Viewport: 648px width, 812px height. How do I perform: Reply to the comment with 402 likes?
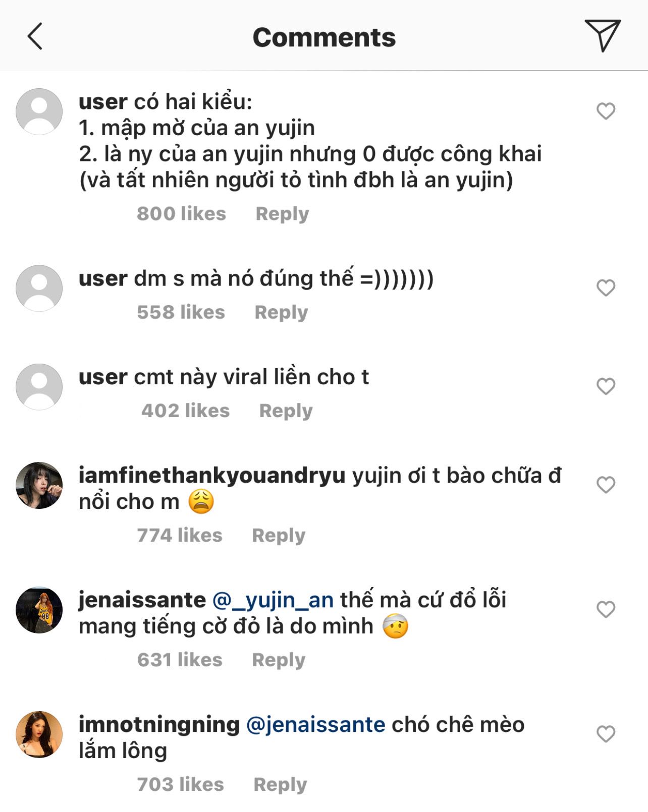(x=286, y=411)
